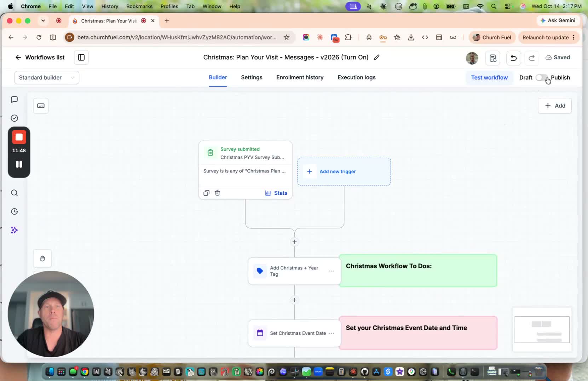Select the hand pan tool
Viewport: 588px width, 381px height.
[42, 258]
